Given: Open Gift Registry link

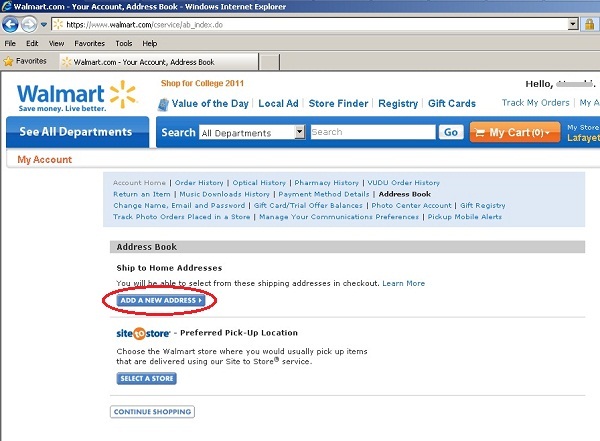Looking at the screenshot, I should pyautogui.click(x=483, y=206).
